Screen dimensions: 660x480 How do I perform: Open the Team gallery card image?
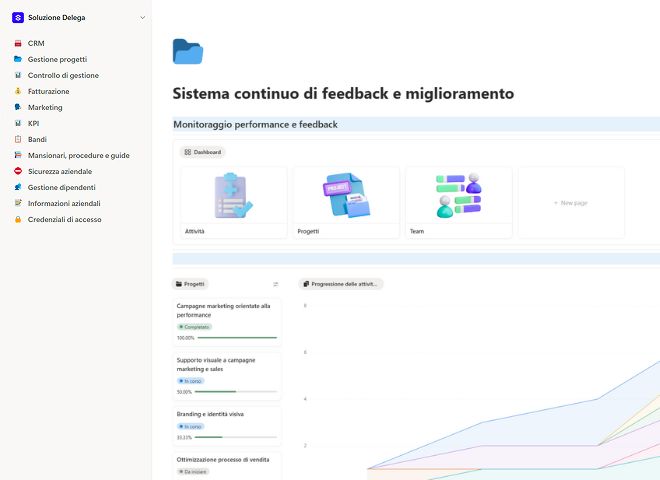(458, 195)
